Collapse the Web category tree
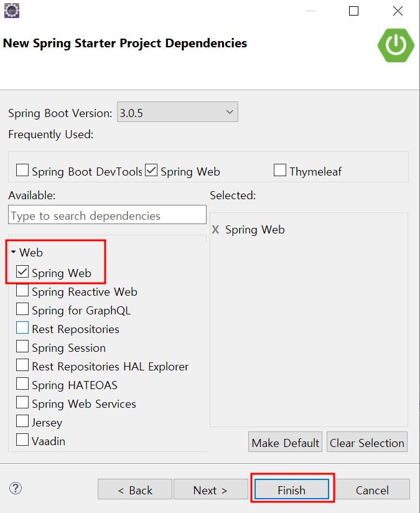 coord(14,252)
